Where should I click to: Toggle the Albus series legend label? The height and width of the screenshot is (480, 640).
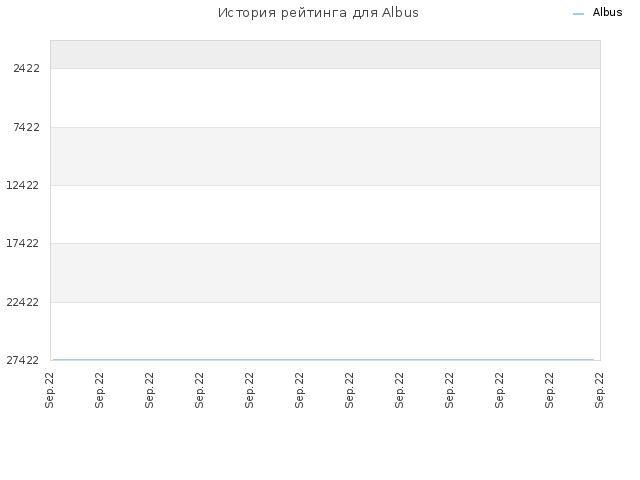(x=607, y=13)
